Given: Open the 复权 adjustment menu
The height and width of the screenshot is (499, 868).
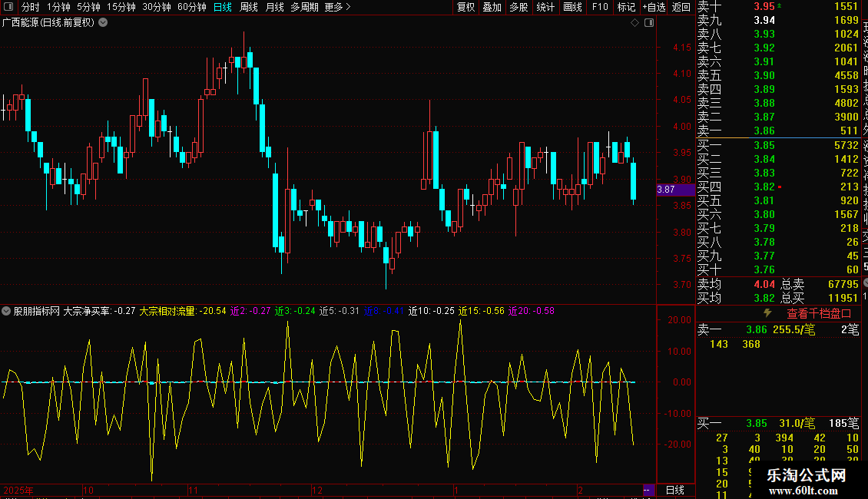Looking at the screenshot, I should pyautogui.click(x=466, y=7).
